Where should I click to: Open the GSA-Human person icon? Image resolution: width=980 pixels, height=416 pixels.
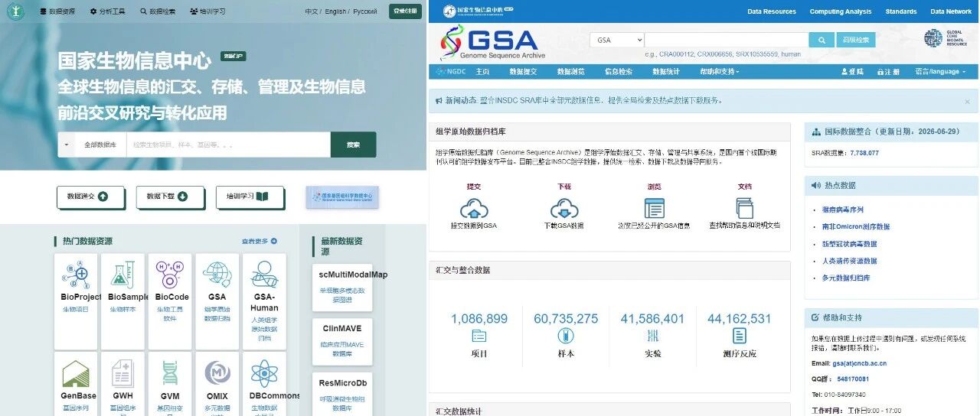[x=263, y=272]
